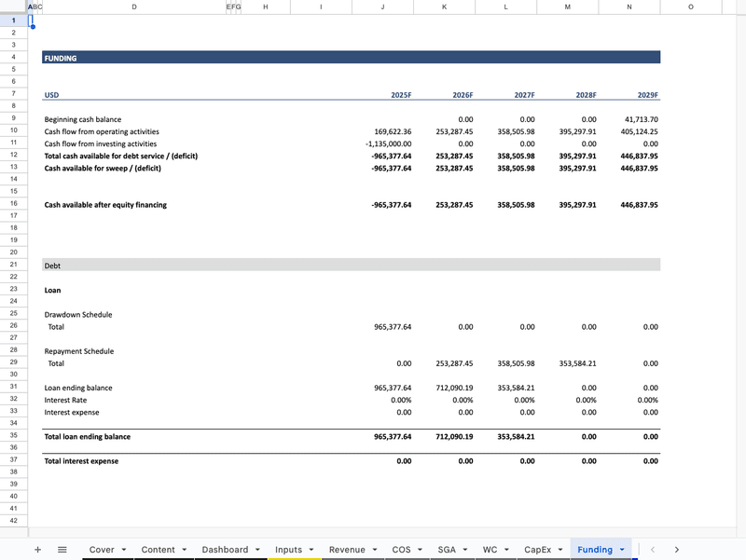Click the 2025F loan drawdown total cell
This screenshot has height=560, width=746.
(382, 327)
